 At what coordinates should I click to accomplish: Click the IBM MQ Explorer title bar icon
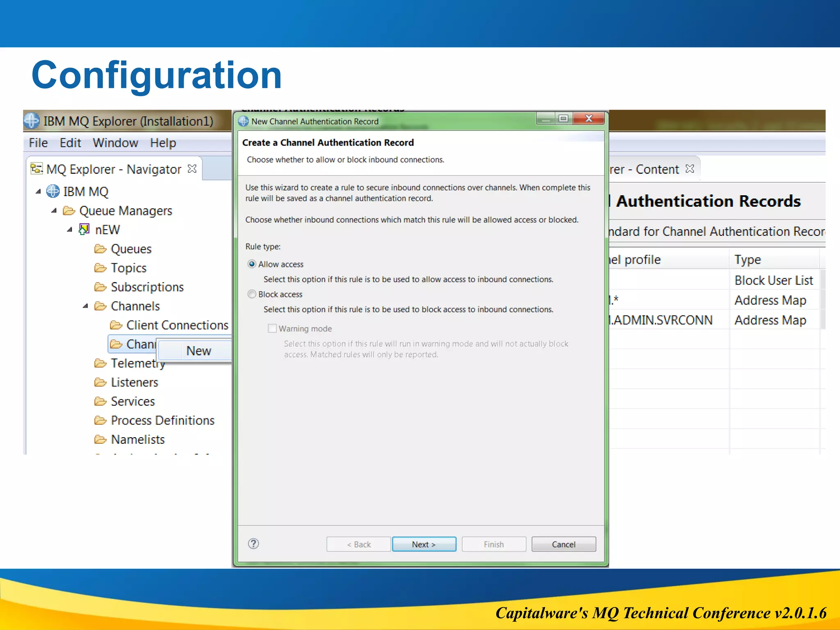(x=32, y=121)
